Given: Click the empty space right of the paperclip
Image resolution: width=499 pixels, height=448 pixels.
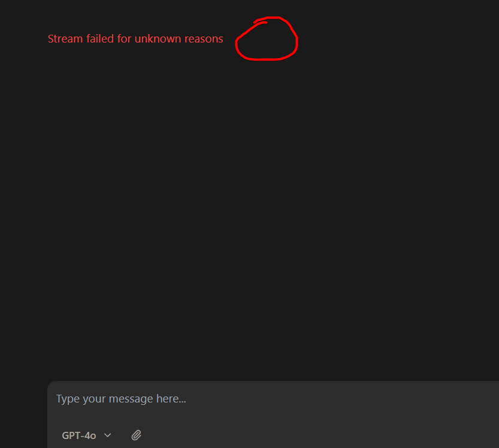Looking at the screenshot, I should [x=318, y=435].
